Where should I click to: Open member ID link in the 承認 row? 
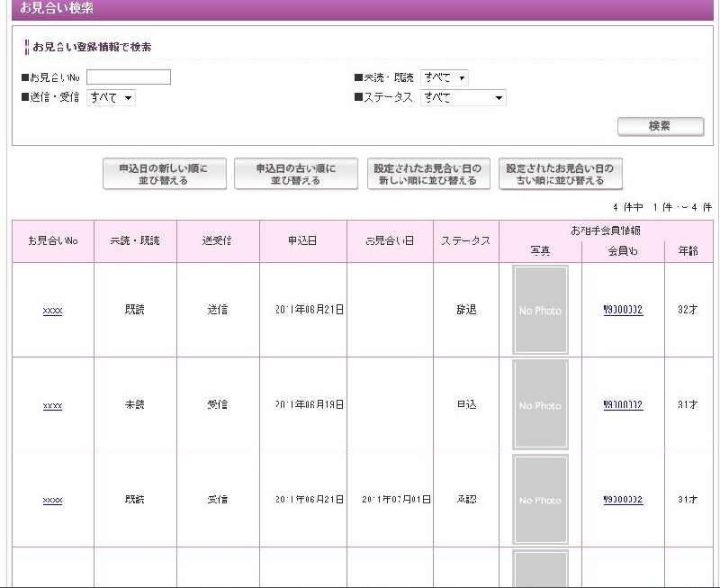(623, 500)
